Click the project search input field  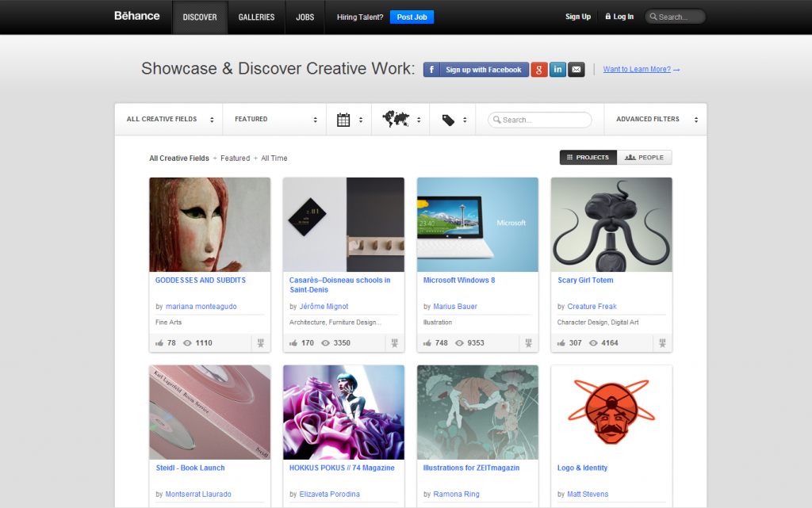click(539, 119)
